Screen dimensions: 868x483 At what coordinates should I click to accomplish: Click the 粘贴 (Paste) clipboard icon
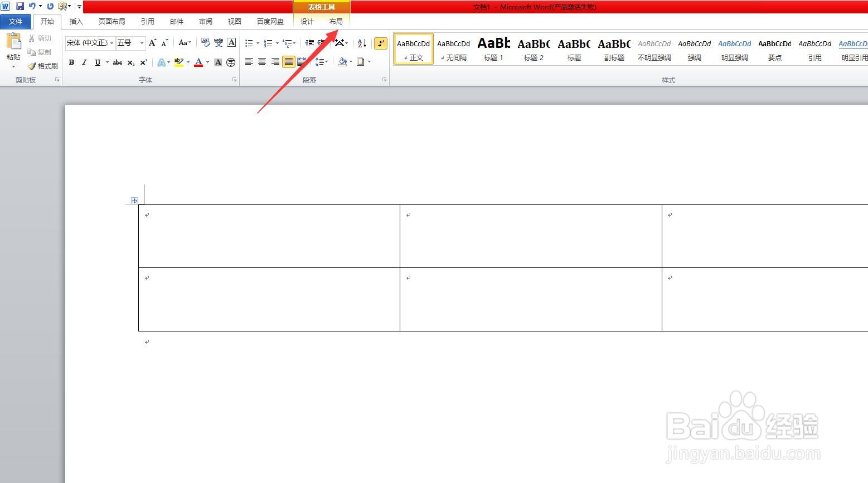[13, 41]
